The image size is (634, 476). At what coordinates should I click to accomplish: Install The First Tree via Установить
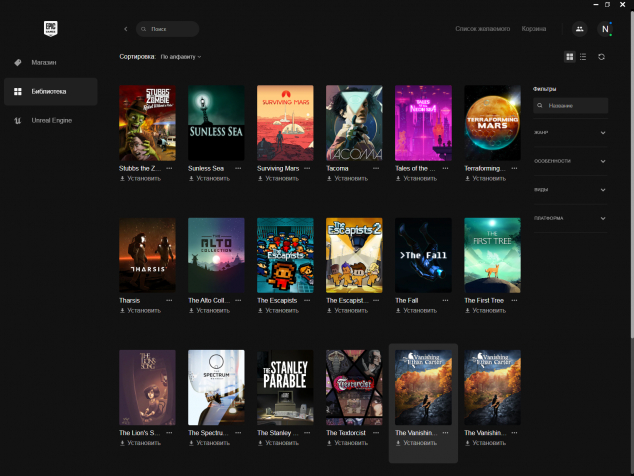pos(485,311)
